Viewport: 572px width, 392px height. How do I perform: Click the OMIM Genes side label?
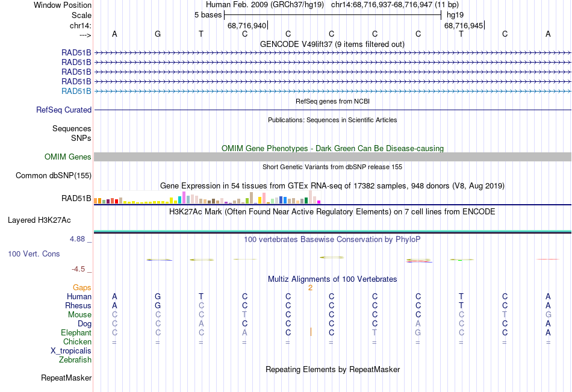click(68, 157)
